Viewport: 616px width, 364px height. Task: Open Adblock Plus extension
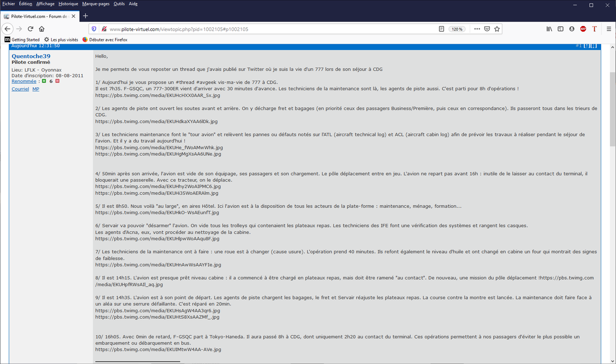click(583, 29)
